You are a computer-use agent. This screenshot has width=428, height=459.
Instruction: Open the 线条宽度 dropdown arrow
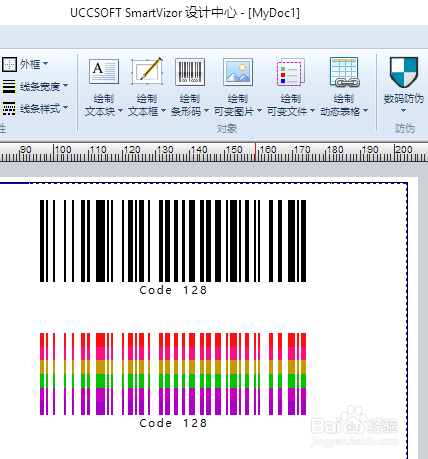pyautogui.click(x=65, y=86)
